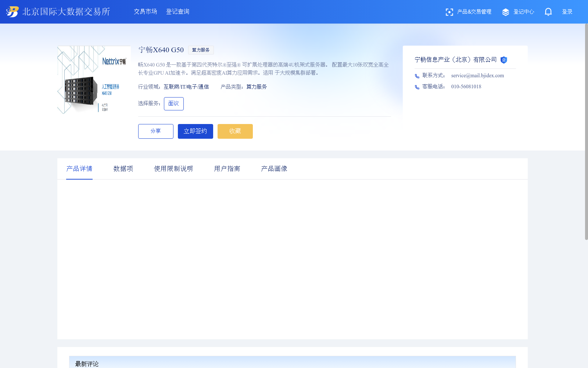Click phone icon beside 联系方式
The image size is (588, 368).
tap(417, 76)
